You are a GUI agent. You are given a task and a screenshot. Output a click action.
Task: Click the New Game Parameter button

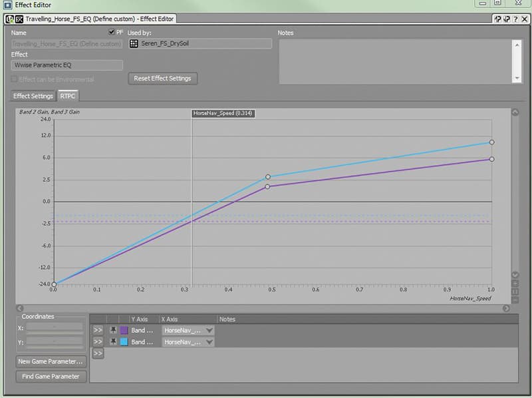pos(51,361)
